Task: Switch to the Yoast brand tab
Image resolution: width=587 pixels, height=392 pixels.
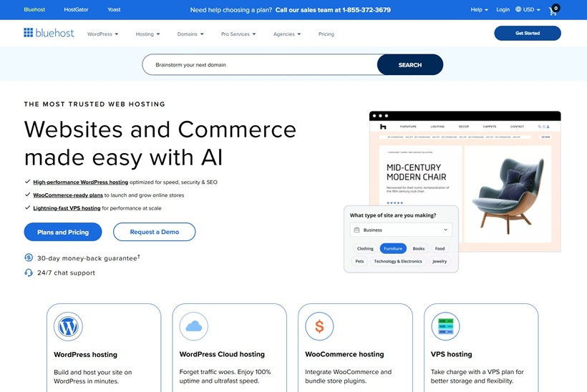Action: (114, 10)
